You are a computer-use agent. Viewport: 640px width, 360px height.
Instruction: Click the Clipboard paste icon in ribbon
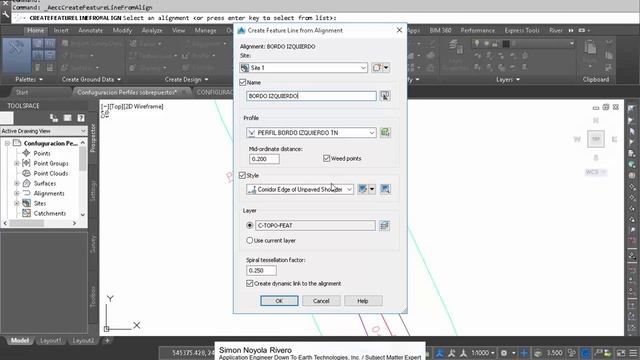pyautogui.click(x=590, y=48)
